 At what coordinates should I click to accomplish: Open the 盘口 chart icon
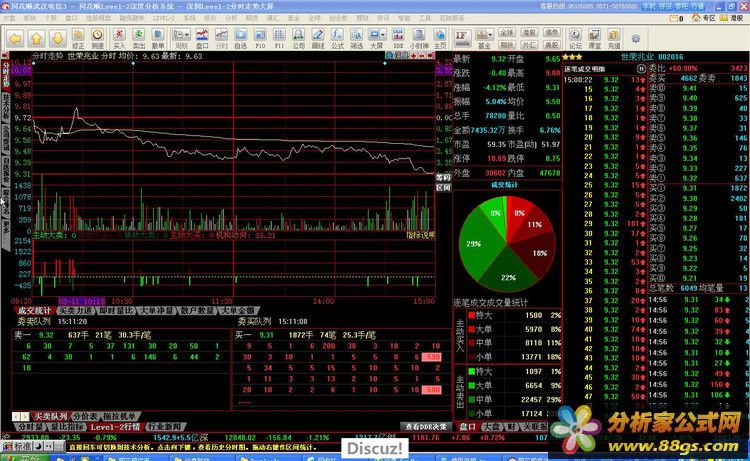click(202, 38)
